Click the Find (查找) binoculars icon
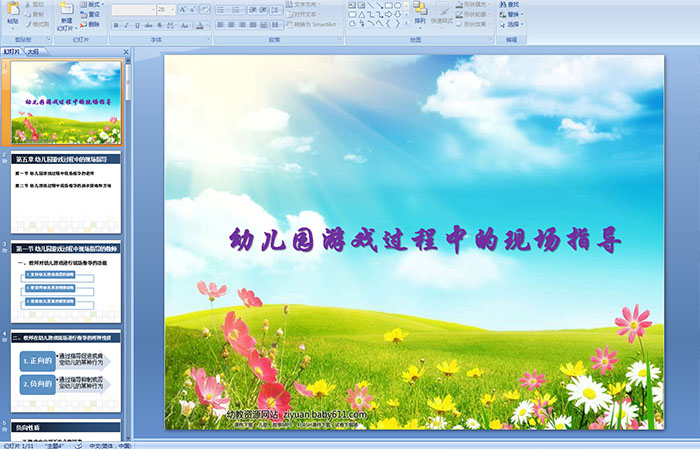The width and height of the screenshot is (700, 449). [503, 4]
